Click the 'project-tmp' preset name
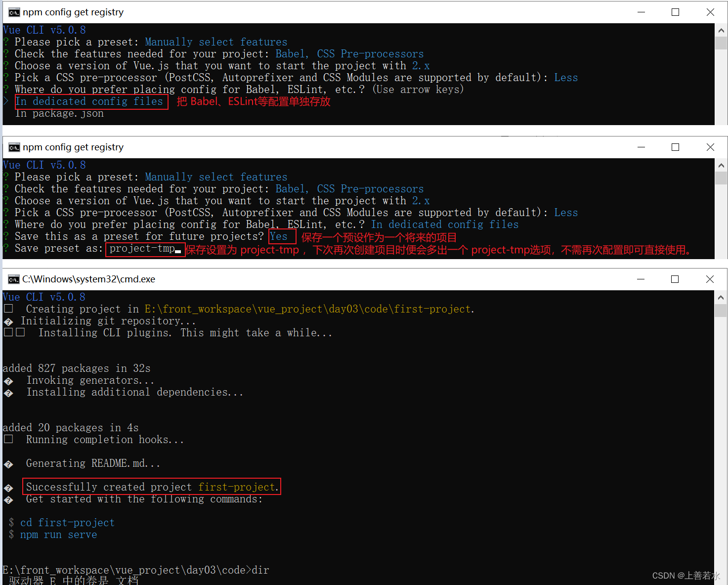 pos(142,249)
